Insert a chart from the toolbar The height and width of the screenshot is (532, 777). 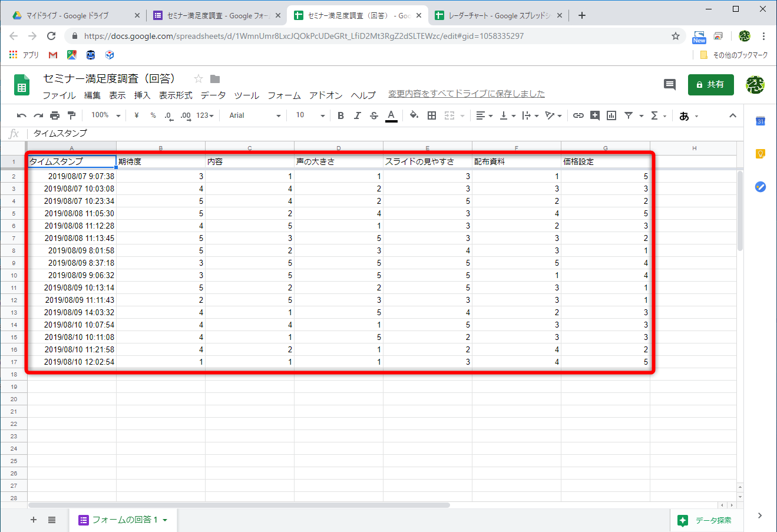611,115
